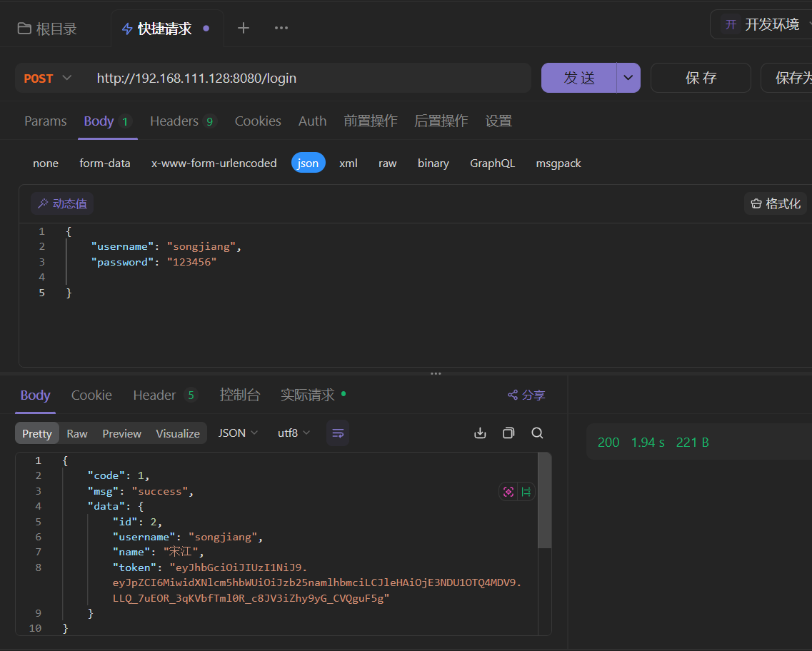Select the binary body type

click(433, 163)
